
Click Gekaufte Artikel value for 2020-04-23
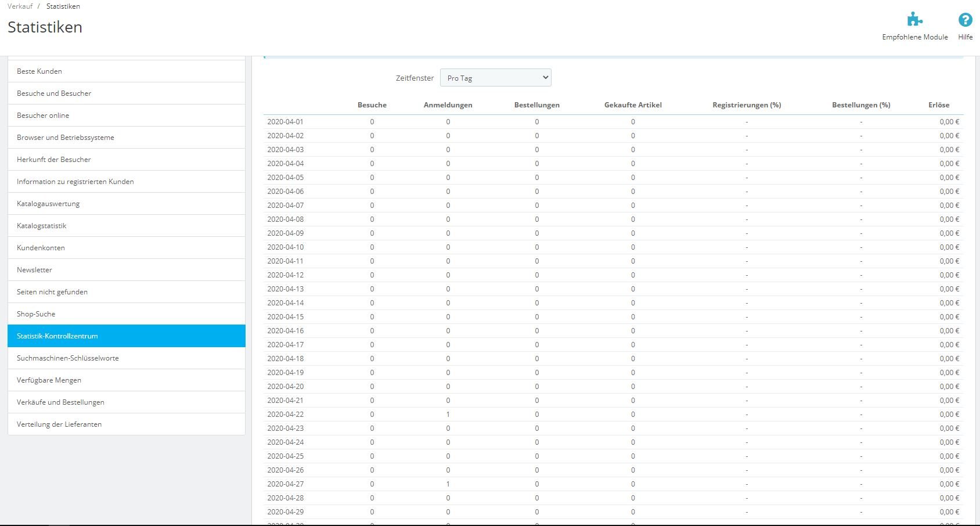click(x=633, y=428)
